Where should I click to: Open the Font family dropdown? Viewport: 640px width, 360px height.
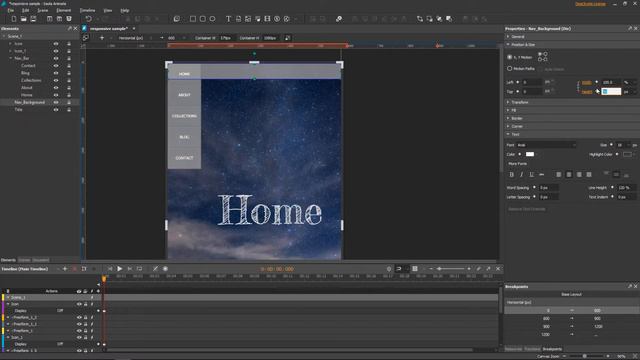coord(546,145)
